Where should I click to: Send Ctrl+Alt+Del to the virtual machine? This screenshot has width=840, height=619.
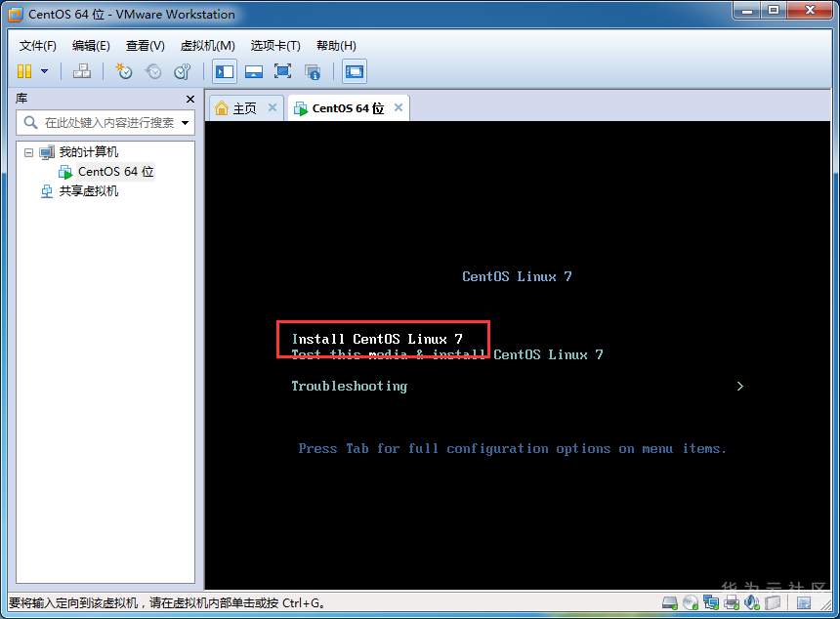81,71
